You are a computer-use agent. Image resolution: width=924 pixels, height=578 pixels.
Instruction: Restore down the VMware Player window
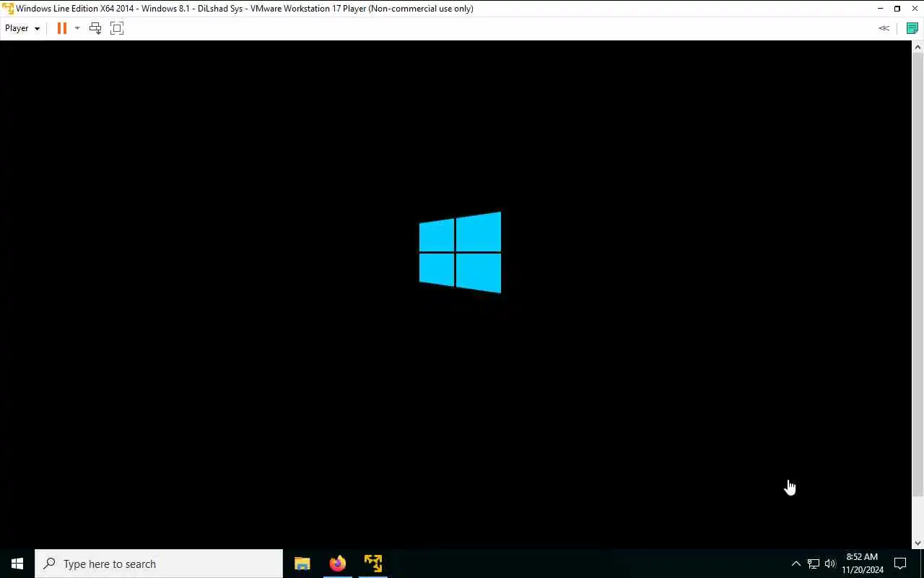click(x=897, y=9)
